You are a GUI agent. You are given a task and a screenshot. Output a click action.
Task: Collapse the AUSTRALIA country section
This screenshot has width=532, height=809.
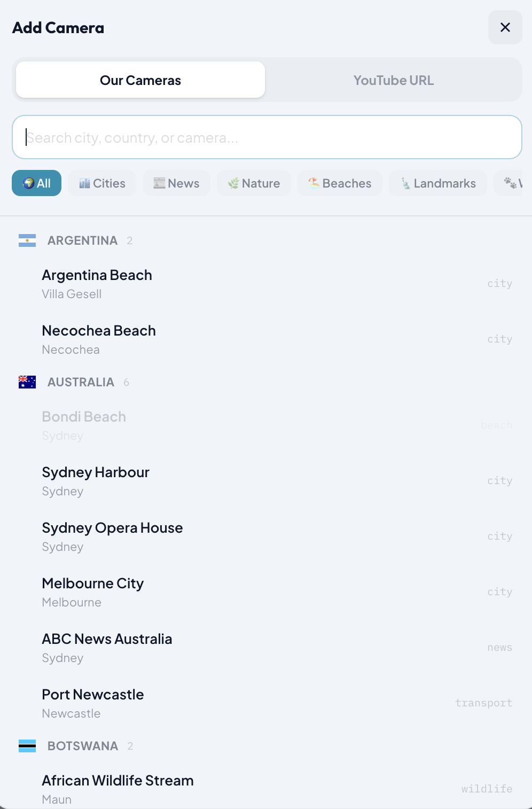[81, 382]
